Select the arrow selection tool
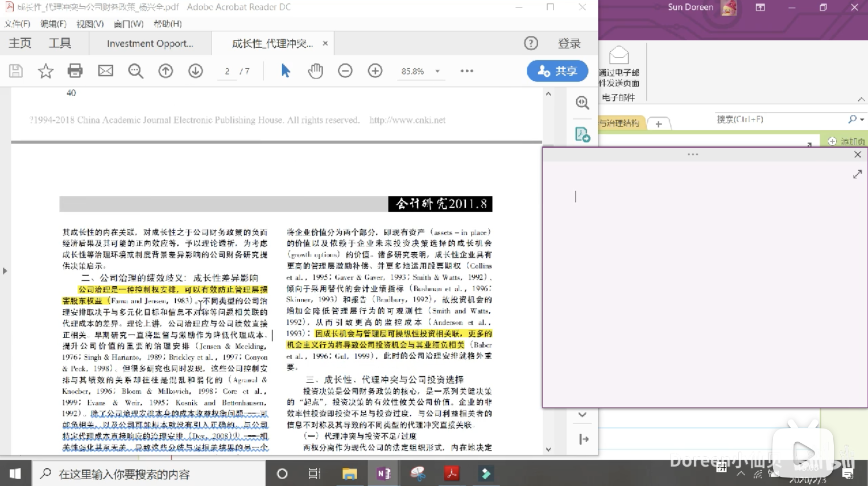This screenshot has height=486, width=868. click(x=286, y=71)
